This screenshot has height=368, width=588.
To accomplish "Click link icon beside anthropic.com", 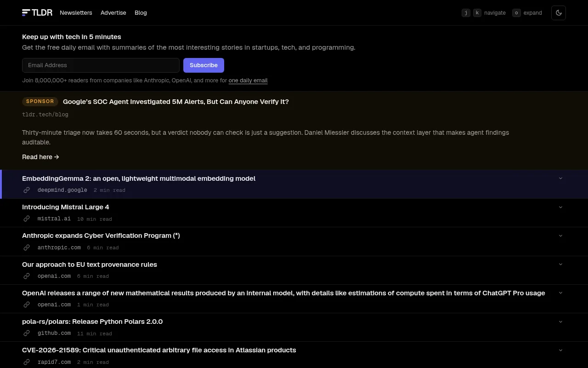I will 27,247.
